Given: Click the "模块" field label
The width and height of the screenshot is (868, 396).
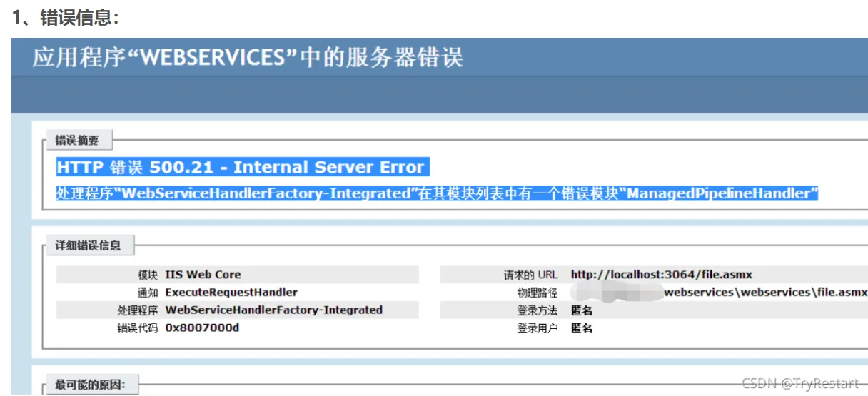Looking at the screenshot, I should [x=148, y=275].
